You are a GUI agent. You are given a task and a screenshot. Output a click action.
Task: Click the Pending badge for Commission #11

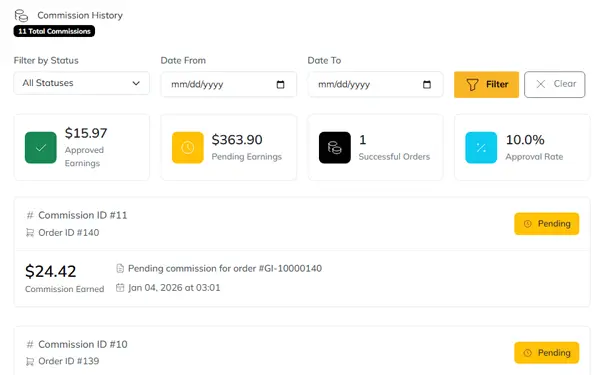546,224
